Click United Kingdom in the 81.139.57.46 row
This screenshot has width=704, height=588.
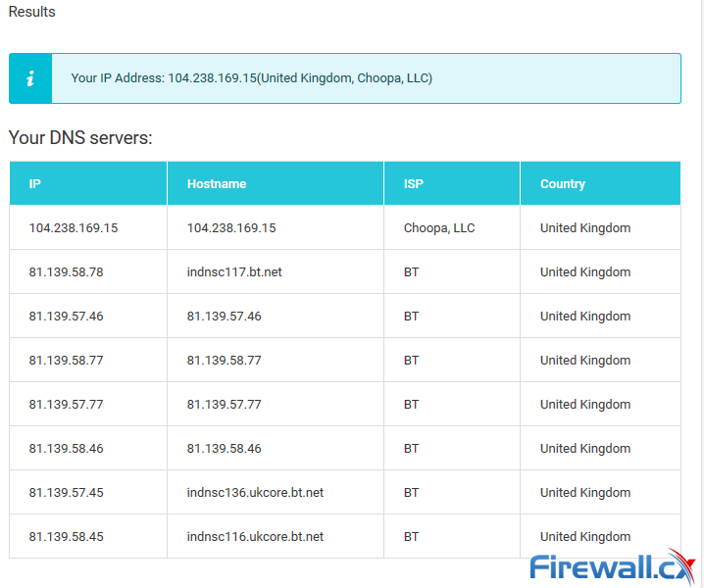click(x=585, y=316)
